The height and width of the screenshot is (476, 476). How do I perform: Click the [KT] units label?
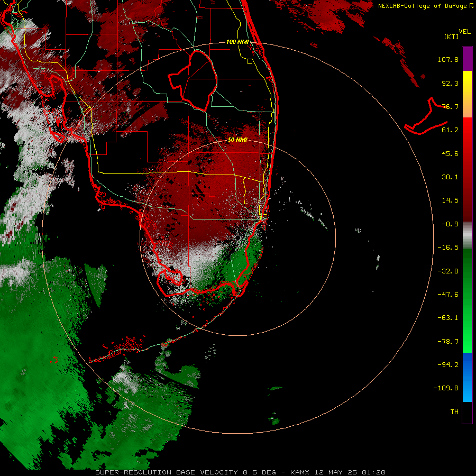(x=452, y=36)
